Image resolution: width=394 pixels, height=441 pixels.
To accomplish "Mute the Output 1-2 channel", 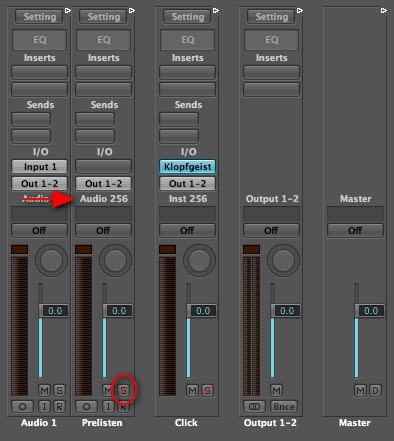I will pos(276,390).
